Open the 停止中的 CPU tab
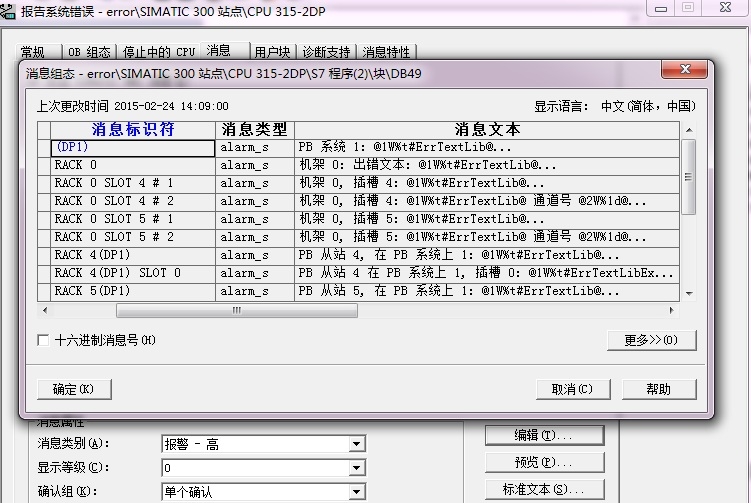751x503 pixels. (x=159, y=52)
